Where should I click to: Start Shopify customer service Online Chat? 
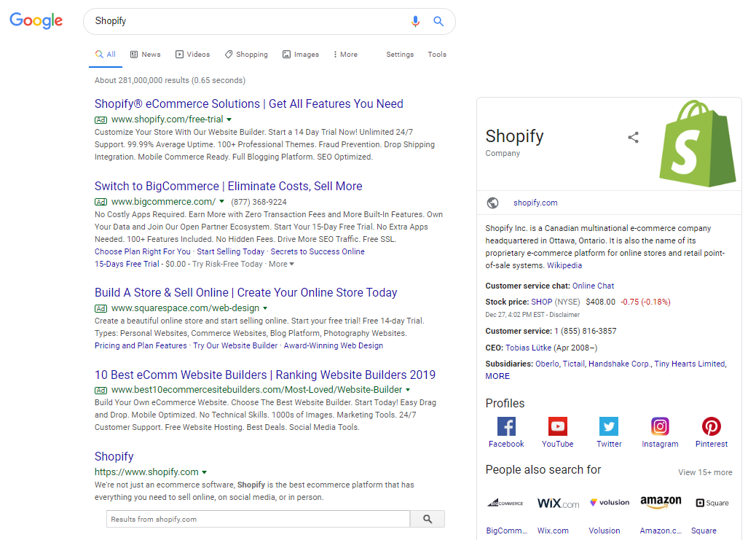tap(595, 285)
